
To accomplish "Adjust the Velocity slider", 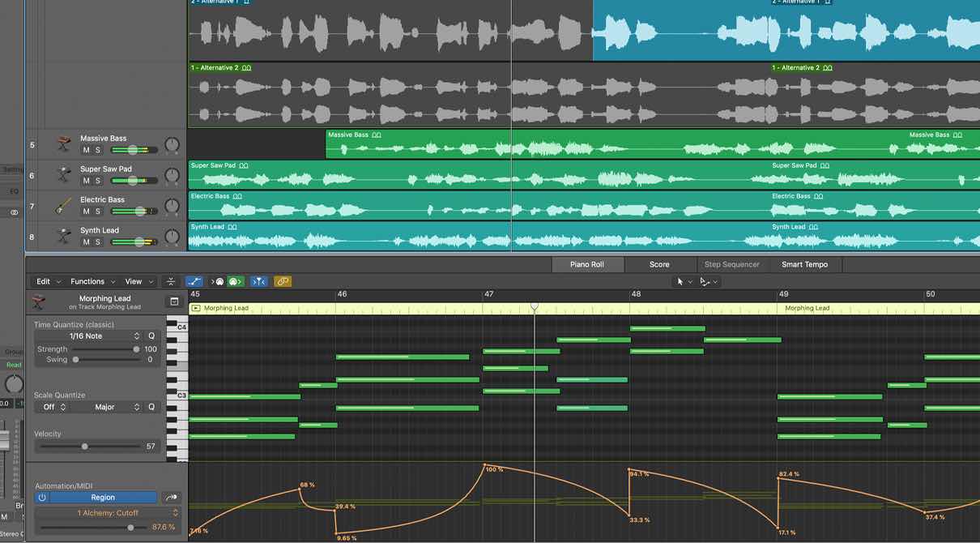I will pyautogui.click(x=84, y=447).
